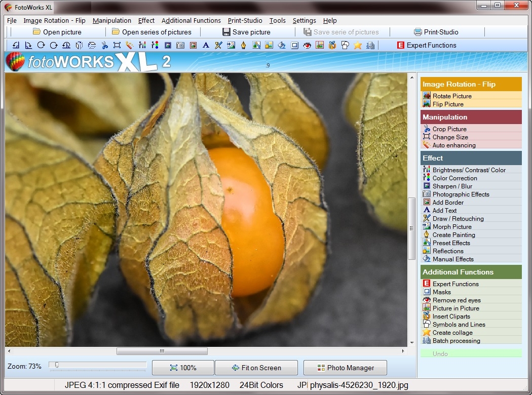Viewport: 532px width, 395px height.
Task: Choose Rotate Picture in the side panel
Action: 451,96
